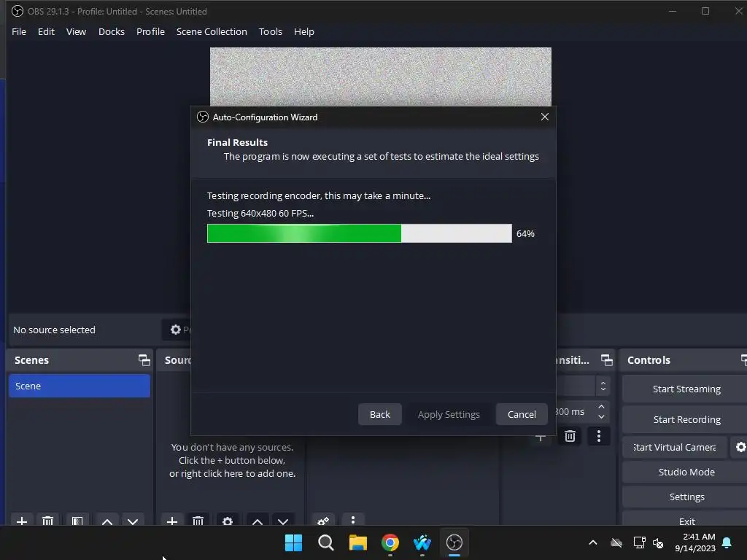Open notification bell in system tray
This screenshot has width=747, height=560.
(x=727, y=542)
